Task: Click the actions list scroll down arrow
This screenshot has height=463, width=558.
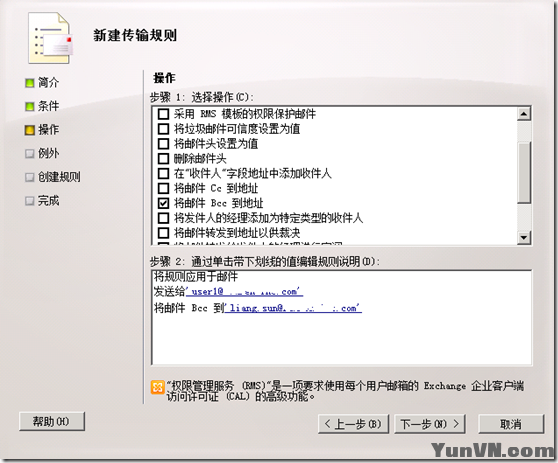Action: pyautogui.click(x=524, y=237)
